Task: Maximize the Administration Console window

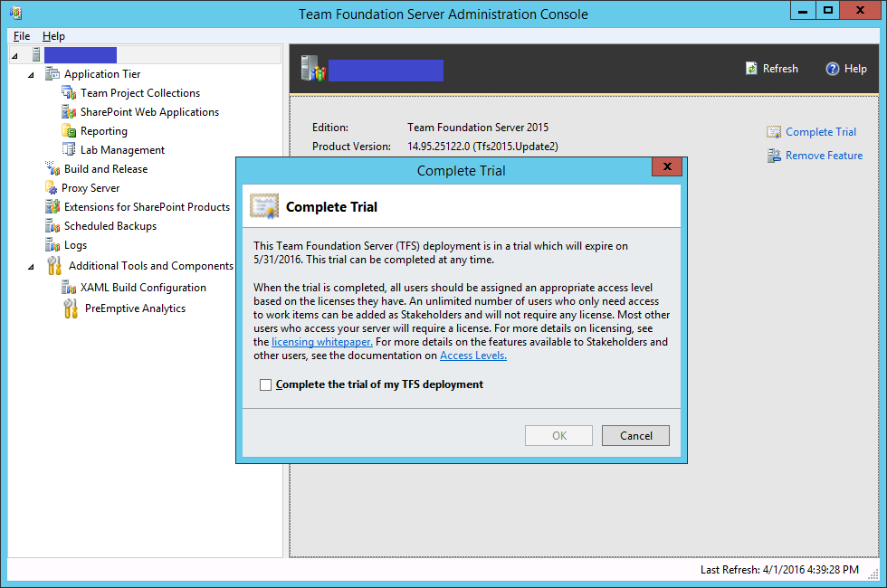Action: (827, 10)
